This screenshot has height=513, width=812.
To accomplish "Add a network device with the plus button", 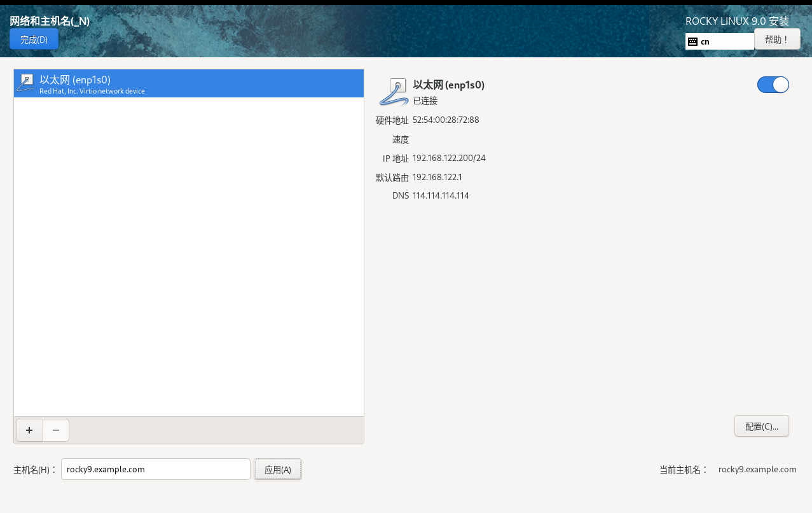I will [29, 430].
